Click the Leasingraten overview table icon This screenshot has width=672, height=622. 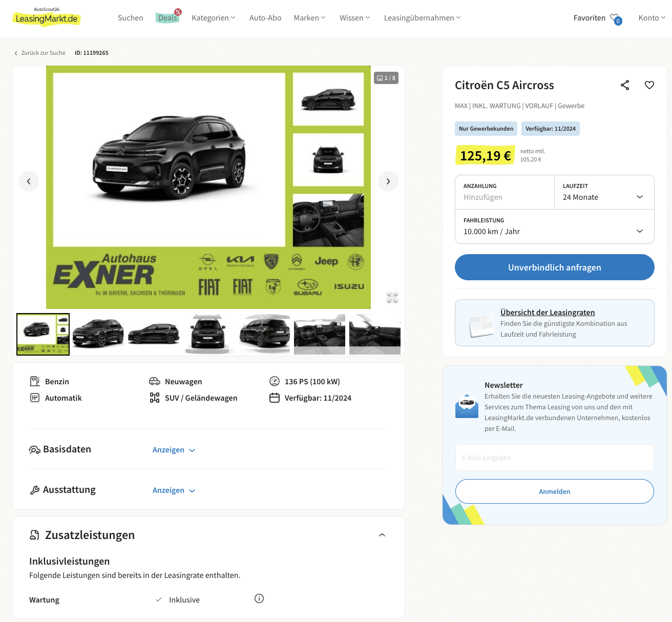tap(481, 326)
